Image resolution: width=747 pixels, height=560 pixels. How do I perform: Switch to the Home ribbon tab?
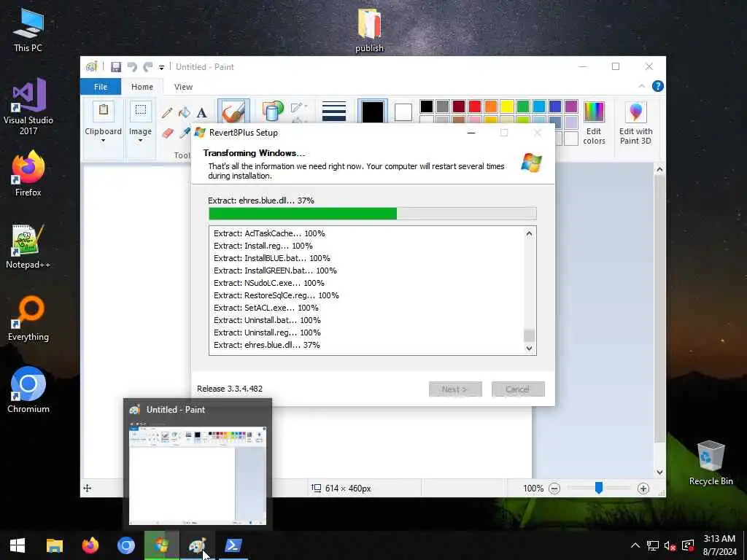142,87
